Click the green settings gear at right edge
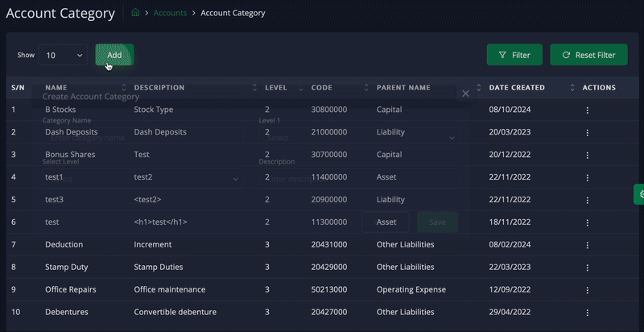Screen dimensions: 644x332 click(639, 194)
